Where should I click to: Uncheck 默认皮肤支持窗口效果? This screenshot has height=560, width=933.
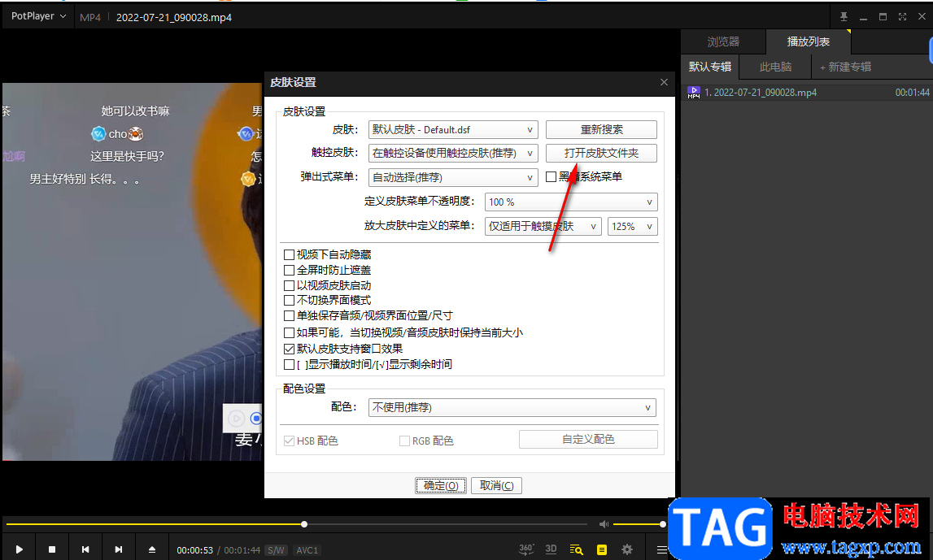click(290, 349)
